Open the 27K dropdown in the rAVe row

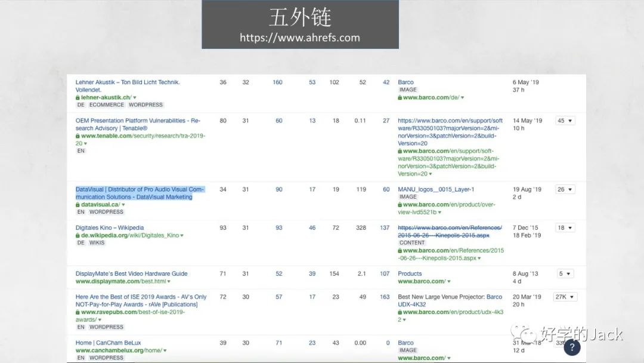pyautogui.click(x=564, y=296)
